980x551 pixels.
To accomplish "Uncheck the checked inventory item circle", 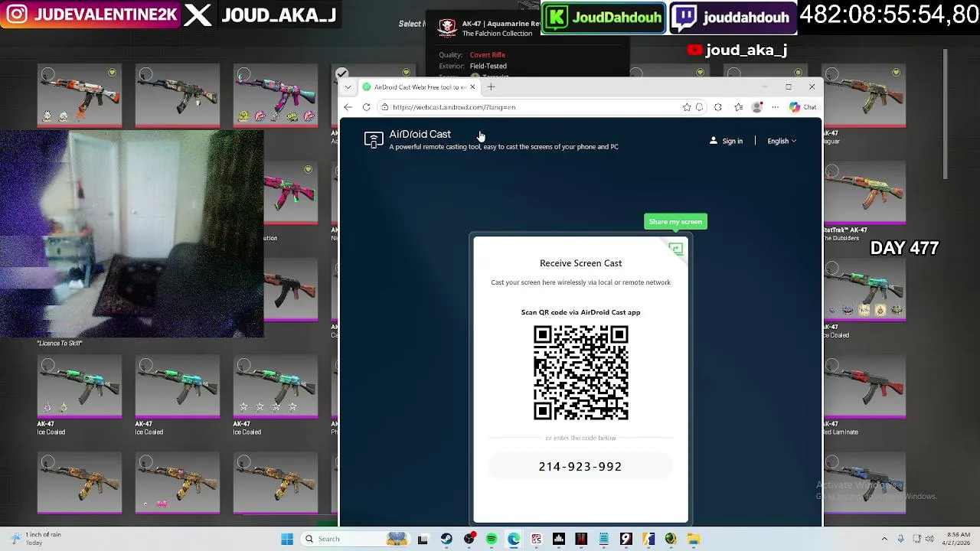I will [341, 73].
